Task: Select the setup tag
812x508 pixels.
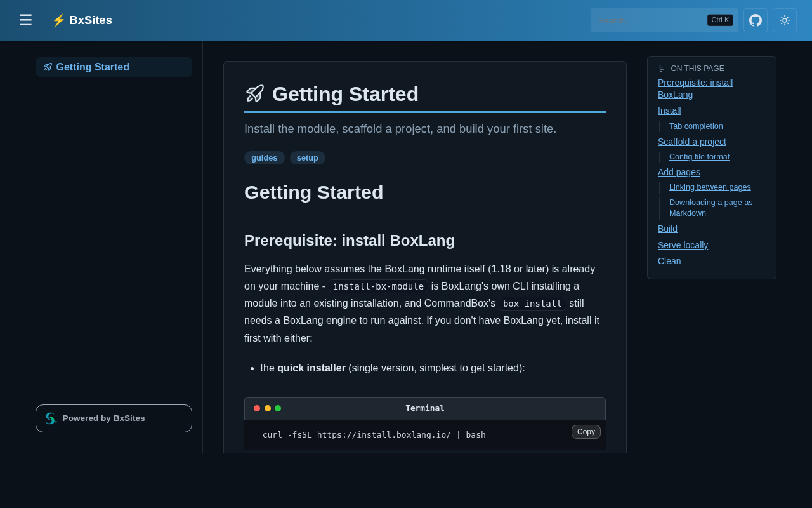Action: tap(308, 158)
